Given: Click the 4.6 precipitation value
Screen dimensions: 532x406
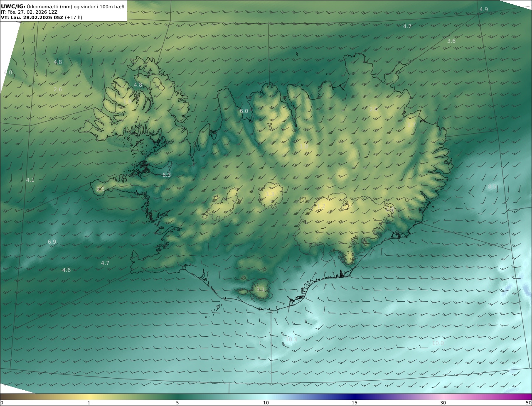Looking at the screenshot, I should point(66,270).
